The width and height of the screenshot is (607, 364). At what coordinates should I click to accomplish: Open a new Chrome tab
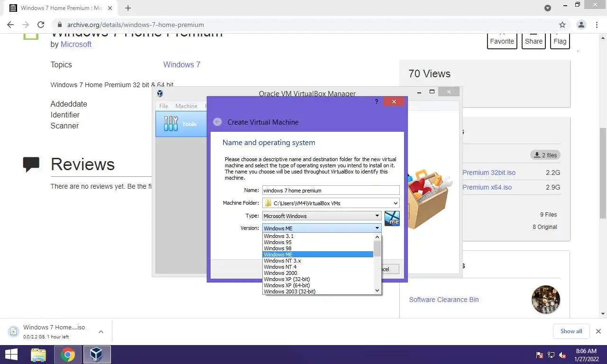(x=128, y=8)
